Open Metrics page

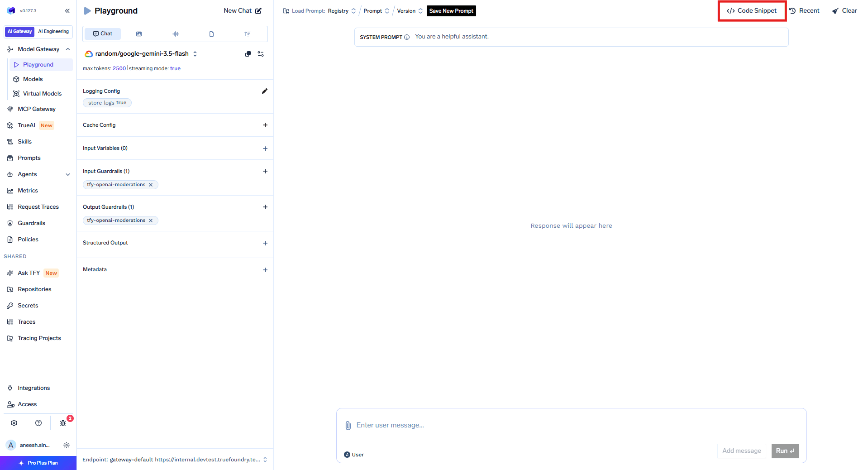click(28, 191)
